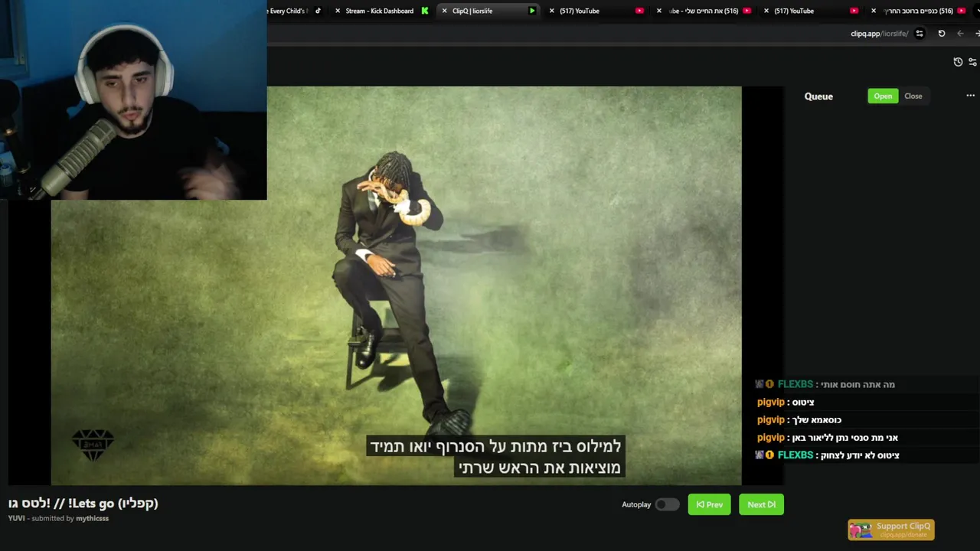
Task: Switch to the Every Child's TikTok tab
Action: point(296,11)
